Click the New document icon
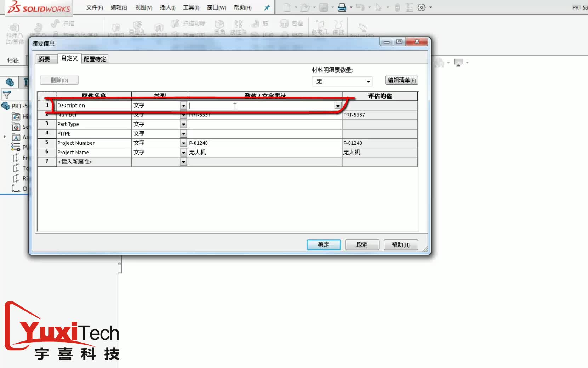 pyautogui.click(x=287, y=7)
